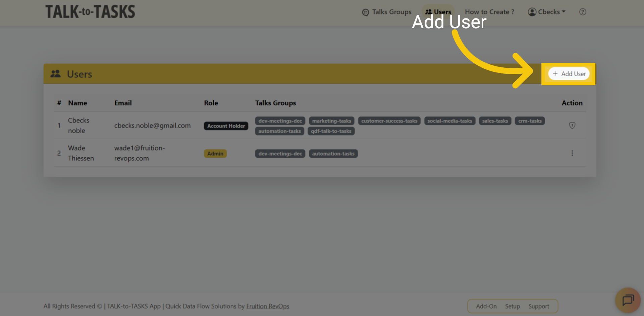Click the Admin role badge
644x316 pixels.
(215, 154)
